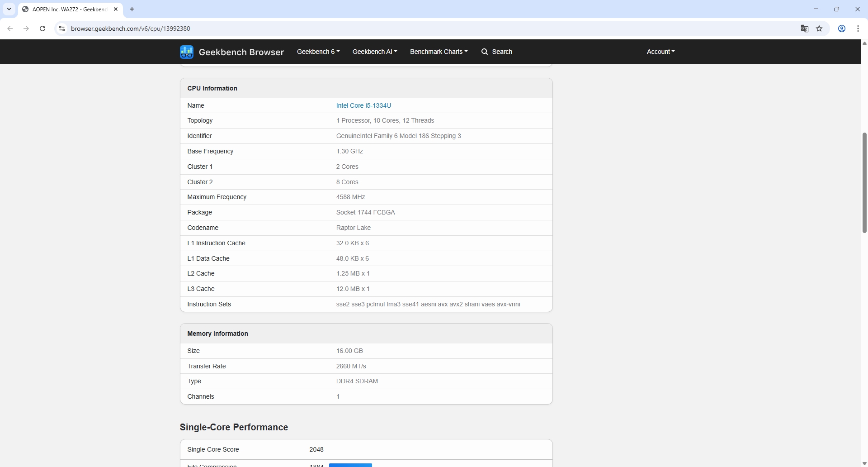Click the 'Codename' row label

point(203,228)
